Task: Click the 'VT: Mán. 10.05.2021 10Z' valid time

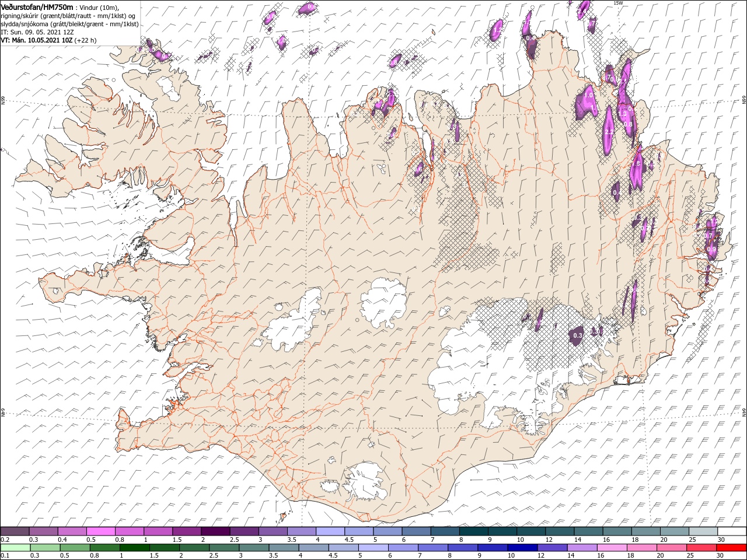Action: 36,40
